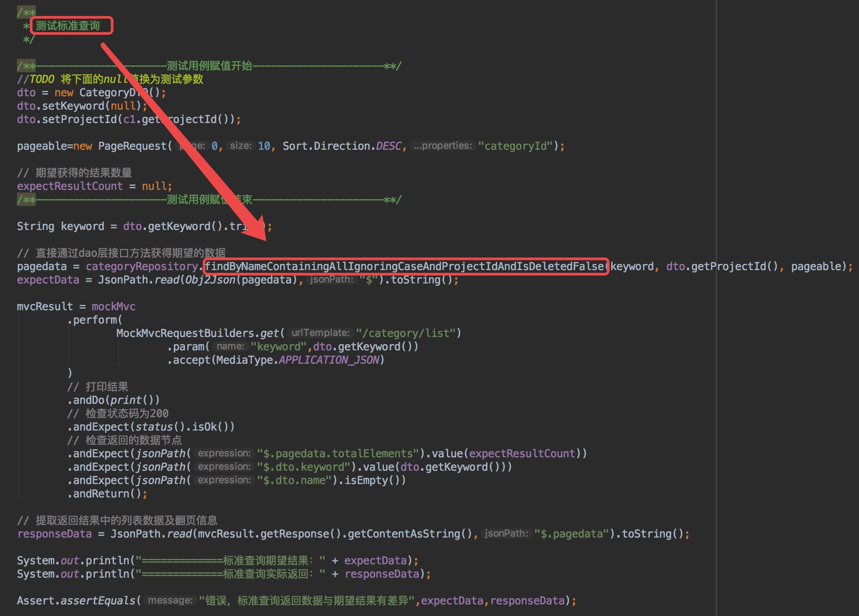Click the "/category/list" URL string
The width and height of the screenshot is (859, 616).
pos(405,333)
